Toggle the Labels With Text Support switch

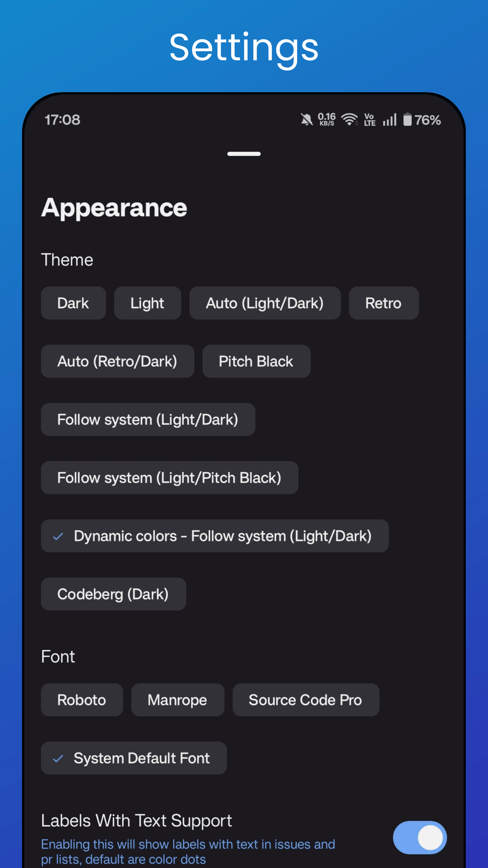click(420, 837)
